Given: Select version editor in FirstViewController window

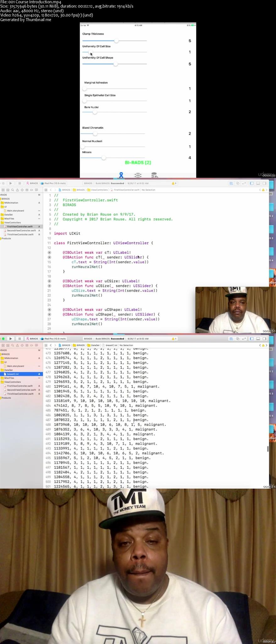Looking at the screenshot, I should coord(244,183).
